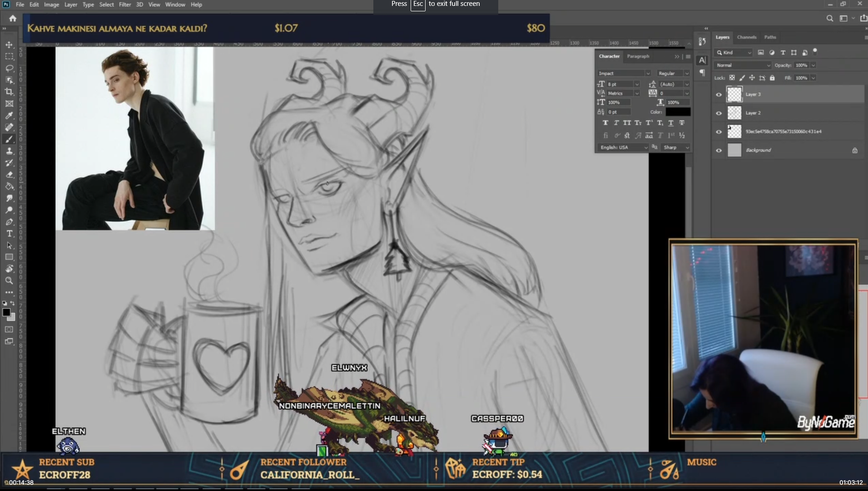Screen dimensions: 868x491
Task: Toggle Lock all layer lock
Action: [772, 78]
